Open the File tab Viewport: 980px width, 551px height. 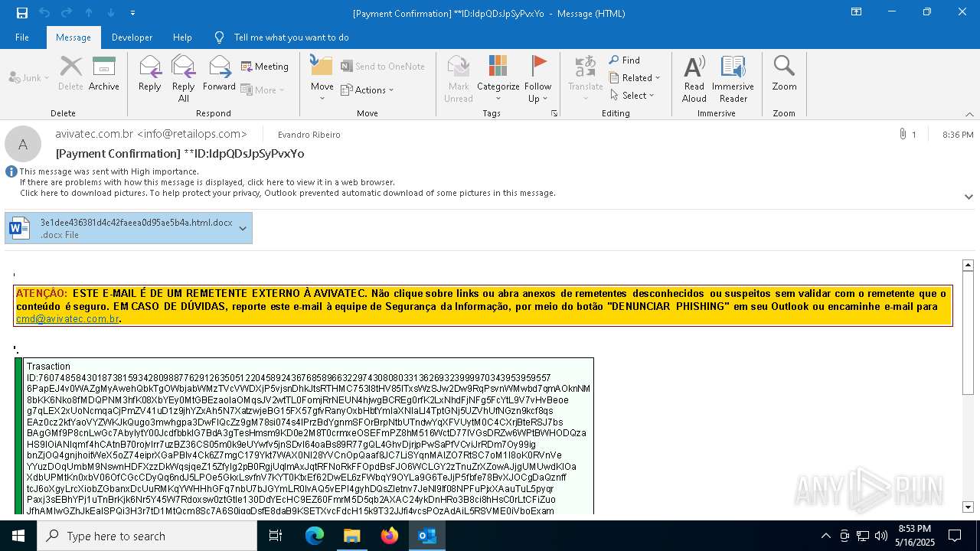(x=22, y=37)
